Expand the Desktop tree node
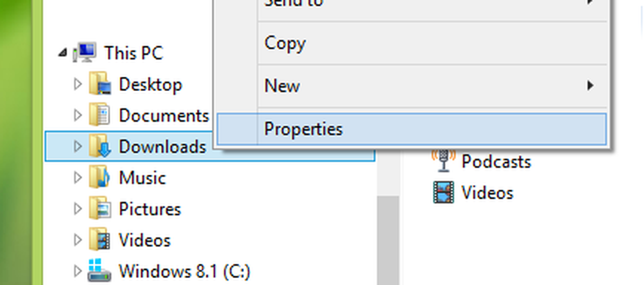This screenshot has height=285, width=644. (x=77, y=84)
